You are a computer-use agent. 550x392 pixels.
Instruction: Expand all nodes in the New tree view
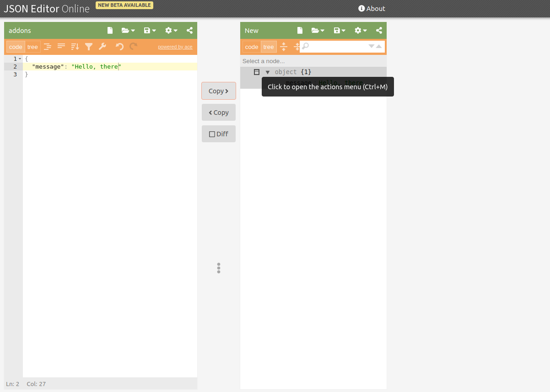pos(283,46)
